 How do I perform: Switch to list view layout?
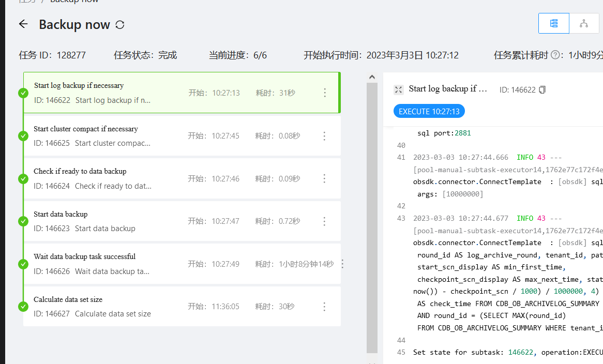554,23
